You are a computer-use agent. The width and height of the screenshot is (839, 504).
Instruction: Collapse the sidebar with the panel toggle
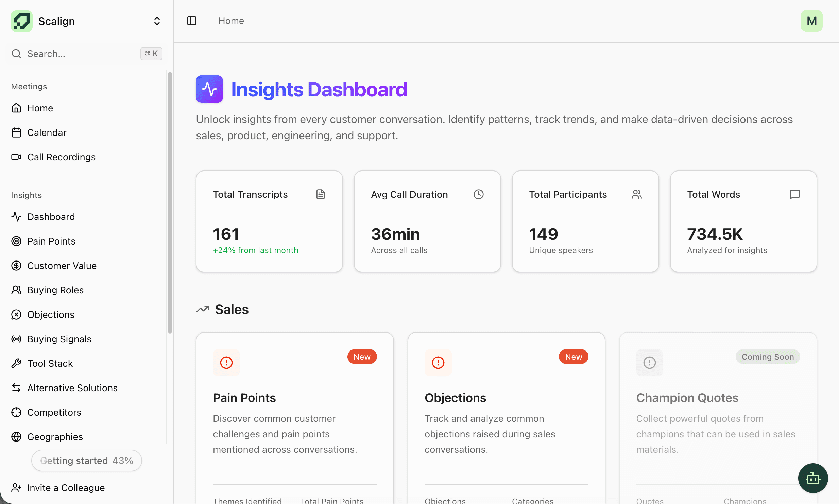click(191, 21)
